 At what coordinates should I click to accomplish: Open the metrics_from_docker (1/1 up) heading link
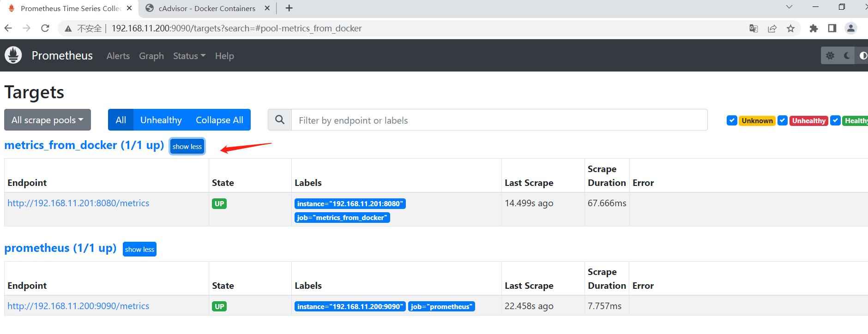[84, 145]
